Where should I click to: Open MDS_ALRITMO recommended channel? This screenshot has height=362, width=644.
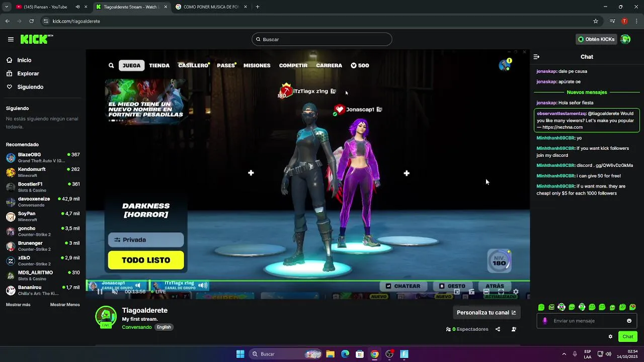click(x=43, y=276)
